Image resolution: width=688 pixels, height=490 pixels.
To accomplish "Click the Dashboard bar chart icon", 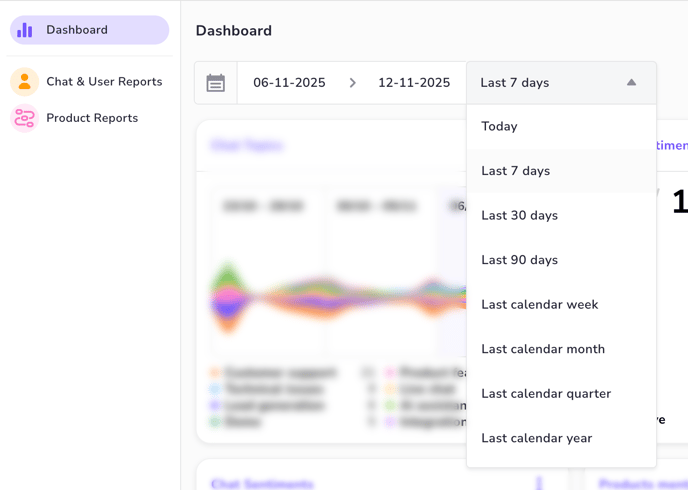I will [x=25, y=30].
